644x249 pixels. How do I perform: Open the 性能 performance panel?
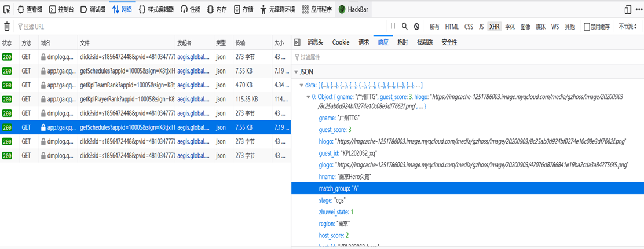(x=190, y=9)
